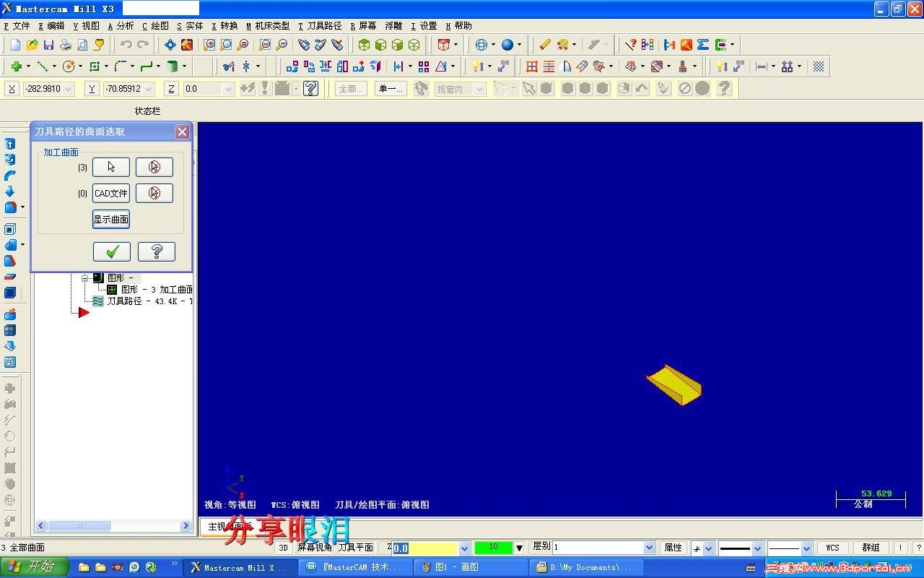924x578 pixels.
Task: Select the create line tool icon
Action: point(43,66)
